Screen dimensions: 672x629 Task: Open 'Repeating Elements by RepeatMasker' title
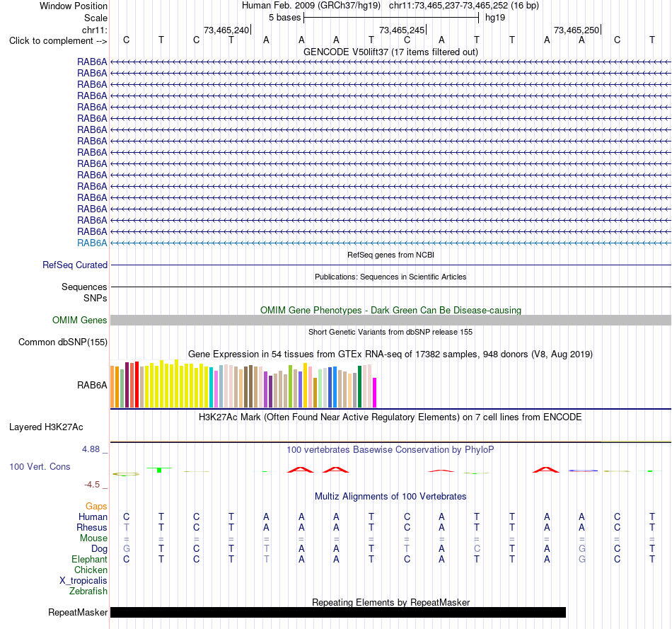tap(390, 602)
